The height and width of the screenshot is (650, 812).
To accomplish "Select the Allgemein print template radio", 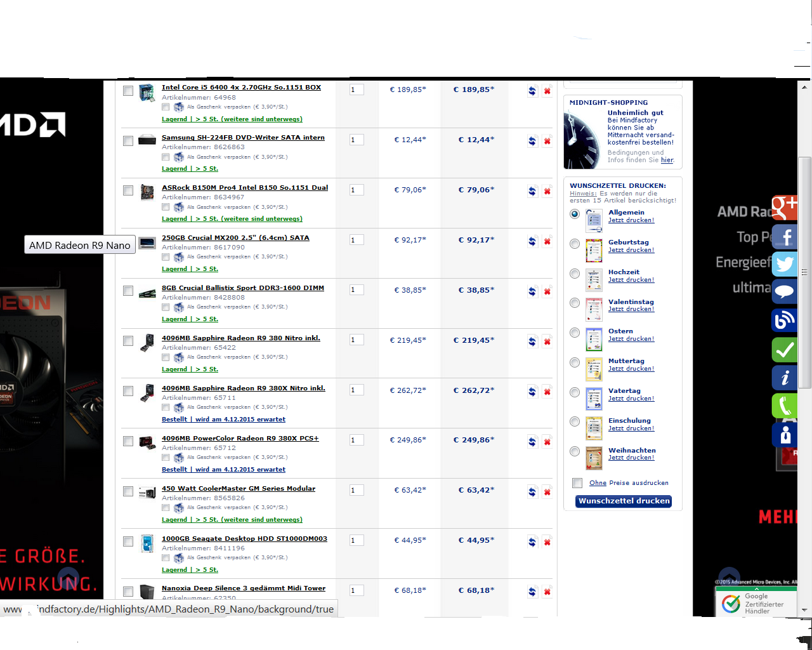I will pos(575,214).
